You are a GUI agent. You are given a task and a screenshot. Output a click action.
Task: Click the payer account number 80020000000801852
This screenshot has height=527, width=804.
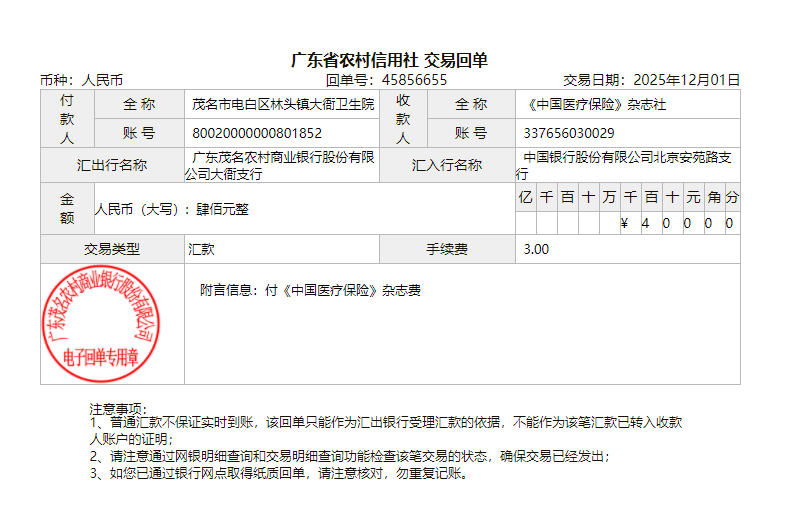point(257,133)
